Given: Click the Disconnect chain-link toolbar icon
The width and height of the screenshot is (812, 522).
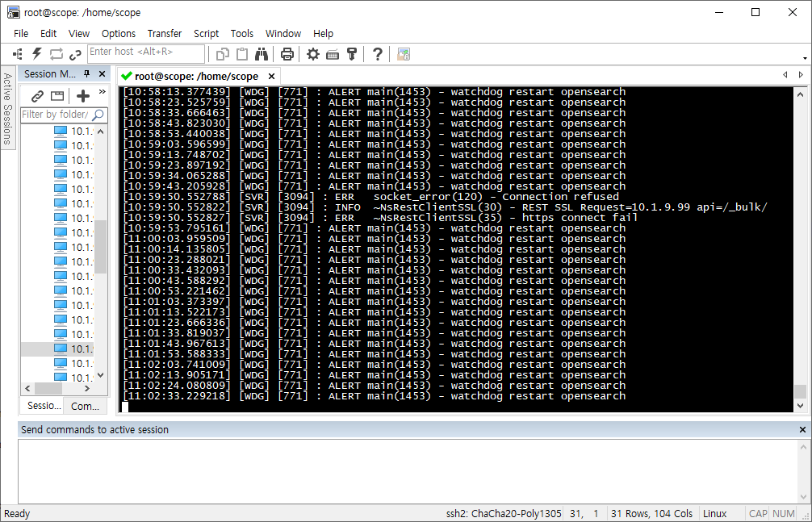Looking at the screenshot, I should coord(75,54).
